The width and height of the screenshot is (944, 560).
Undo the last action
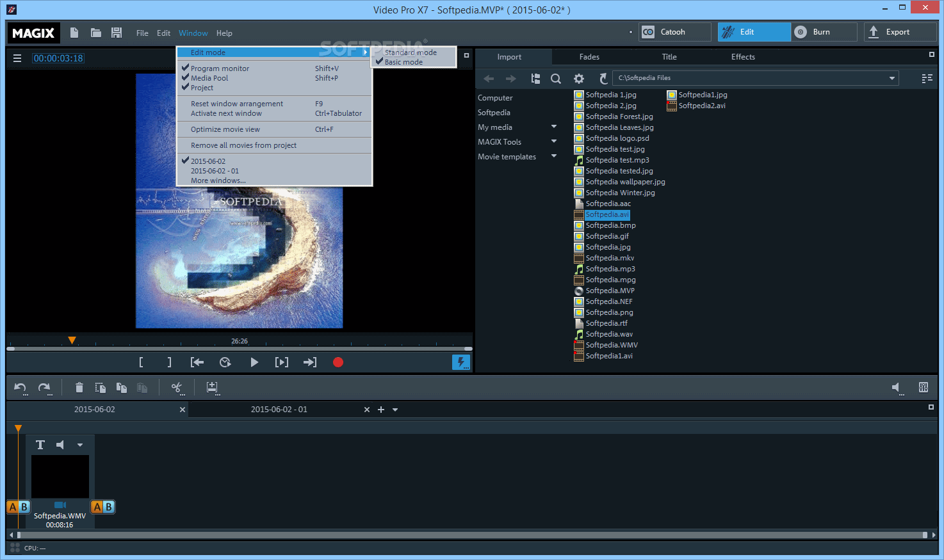(20, 388)
